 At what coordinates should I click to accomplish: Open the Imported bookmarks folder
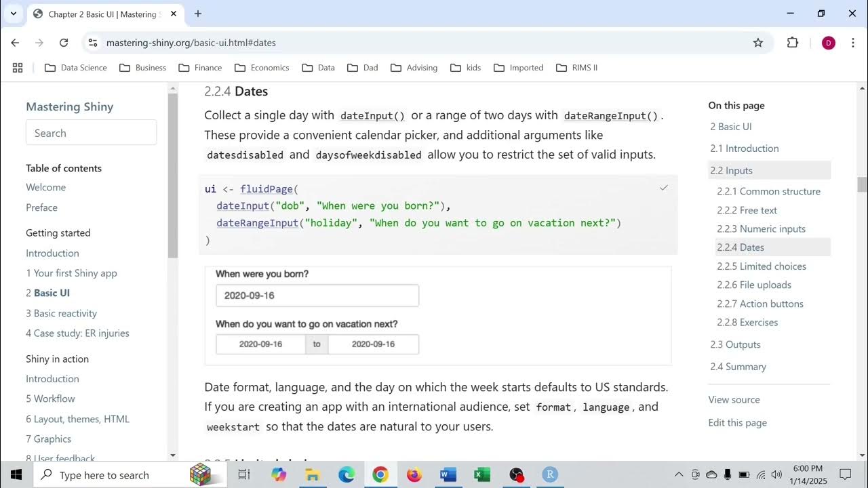(519, 68)
